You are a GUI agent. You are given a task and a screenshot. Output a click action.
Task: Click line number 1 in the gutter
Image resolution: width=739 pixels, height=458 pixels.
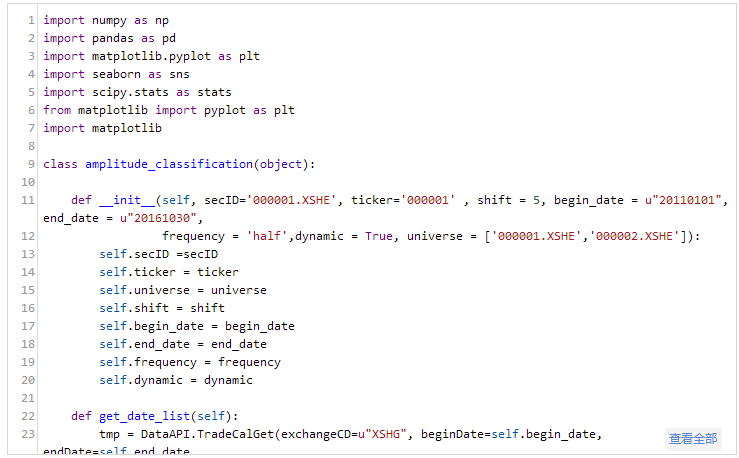point(31,20)
